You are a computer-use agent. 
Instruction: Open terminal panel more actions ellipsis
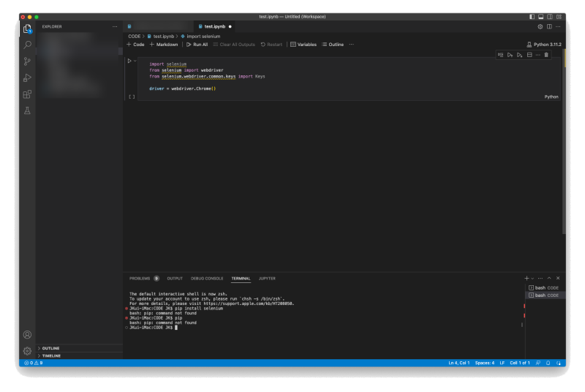click(540, 278)
